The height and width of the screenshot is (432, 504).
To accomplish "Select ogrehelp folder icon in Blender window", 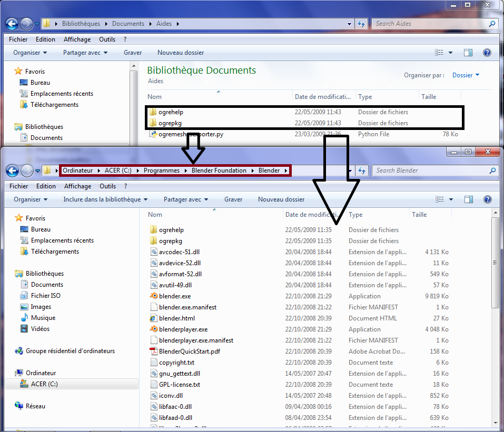I will (154, 229).
